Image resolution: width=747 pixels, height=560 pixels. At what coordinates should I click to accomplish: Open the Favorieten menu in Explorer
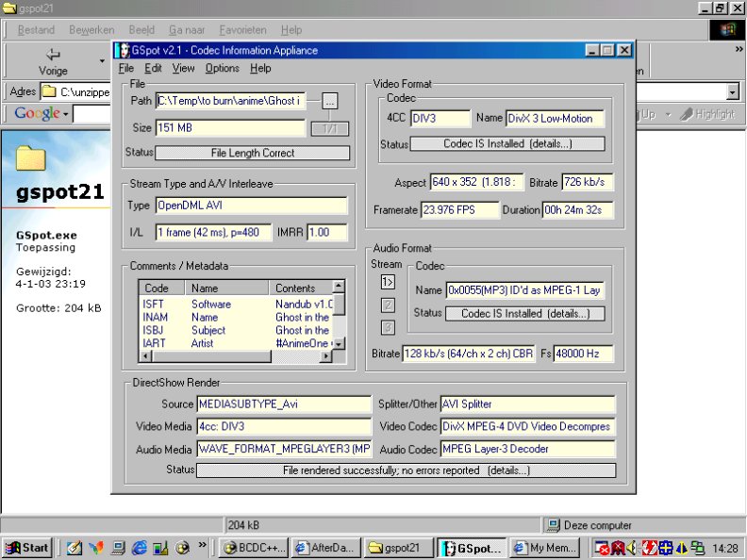(242, 30)
